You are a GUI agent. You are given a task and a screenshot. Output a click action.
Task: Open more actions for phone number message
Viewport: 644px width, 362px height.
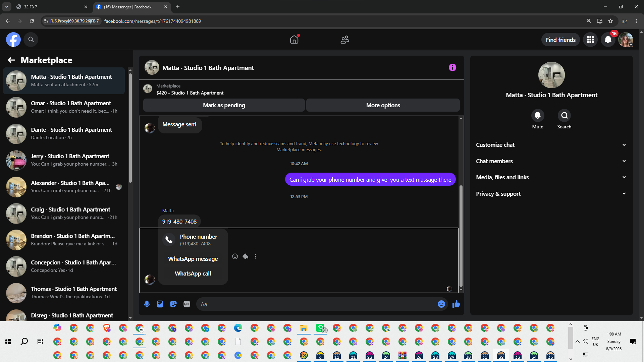click(x=256, y=256)
